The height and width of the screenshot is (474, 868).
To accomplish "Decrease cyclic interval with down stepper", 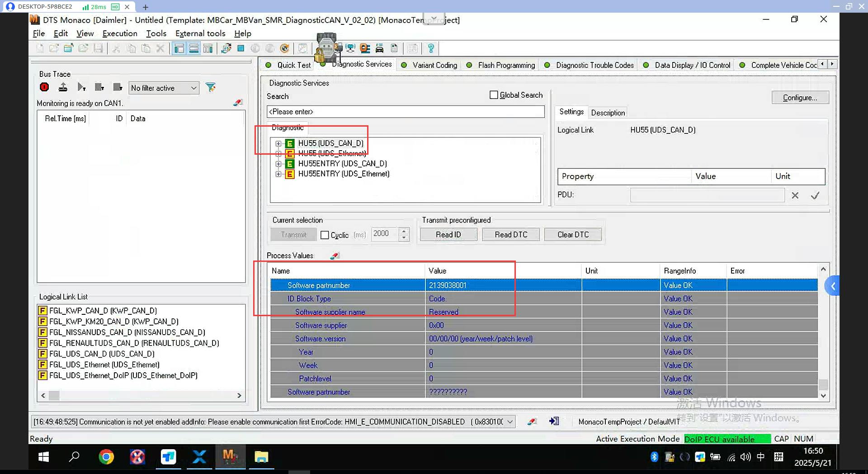I will point(404,238).
